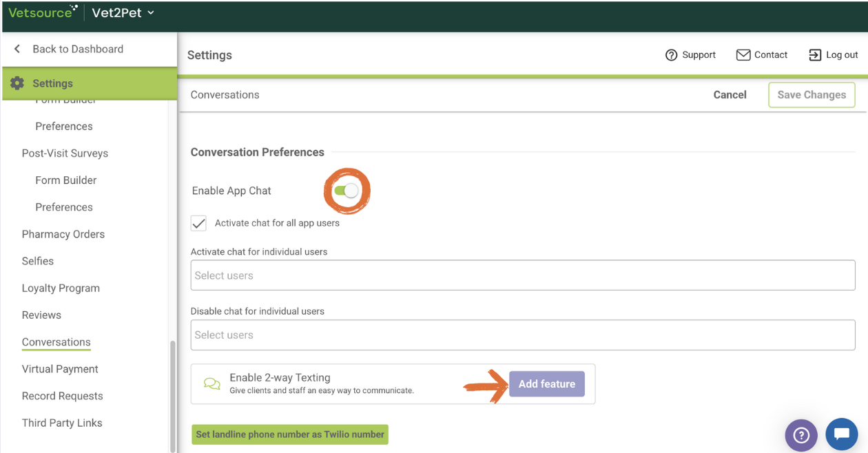Select Loyalty Program in the sidebar

coord(61,288)
